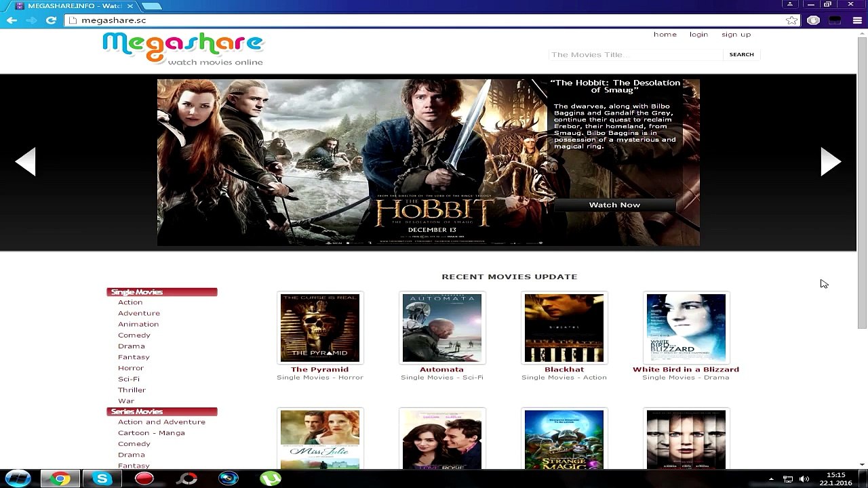Select Adventure under Single Movies
This screenshot has width=868, height=488.
pyautogui.click(x=139, y=313)
